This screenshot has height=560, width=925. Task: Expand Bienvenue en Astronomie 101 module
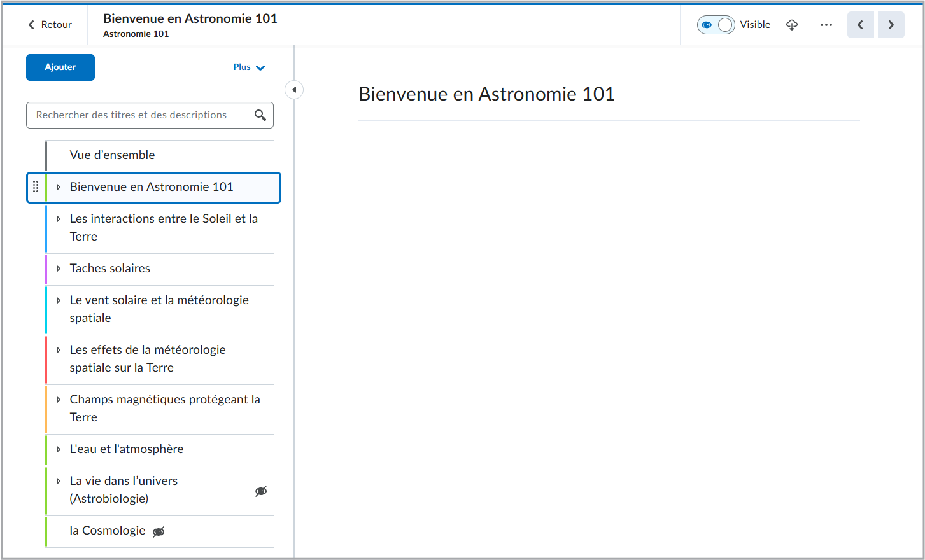pyautogui.click(x=59, y=187)
